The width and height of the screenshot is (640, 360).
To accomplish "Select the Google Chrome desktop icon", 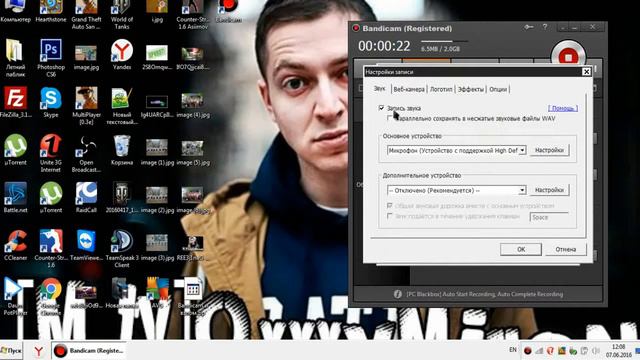I will pos(51,296).
